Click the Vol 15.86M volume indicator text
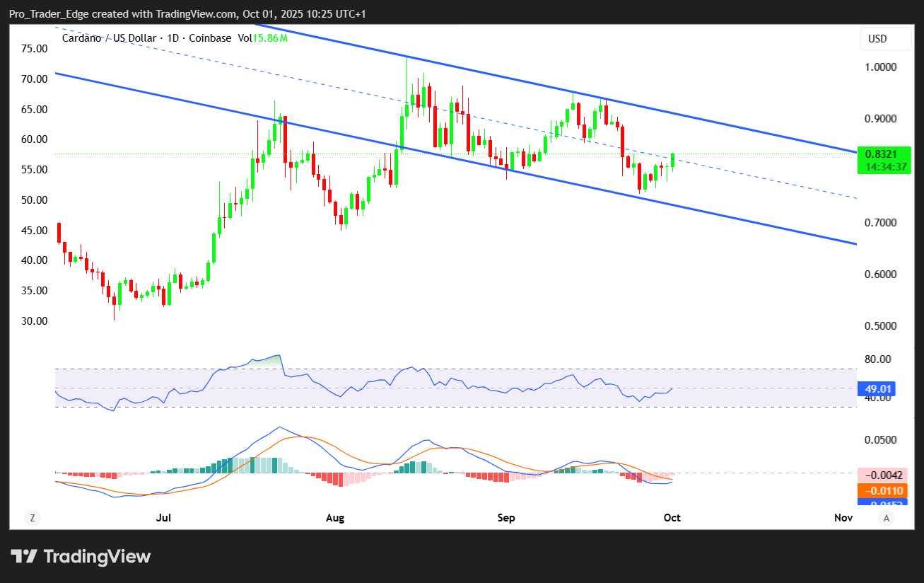The height and width of the screenshot is (583, 924). coord(262,38)
